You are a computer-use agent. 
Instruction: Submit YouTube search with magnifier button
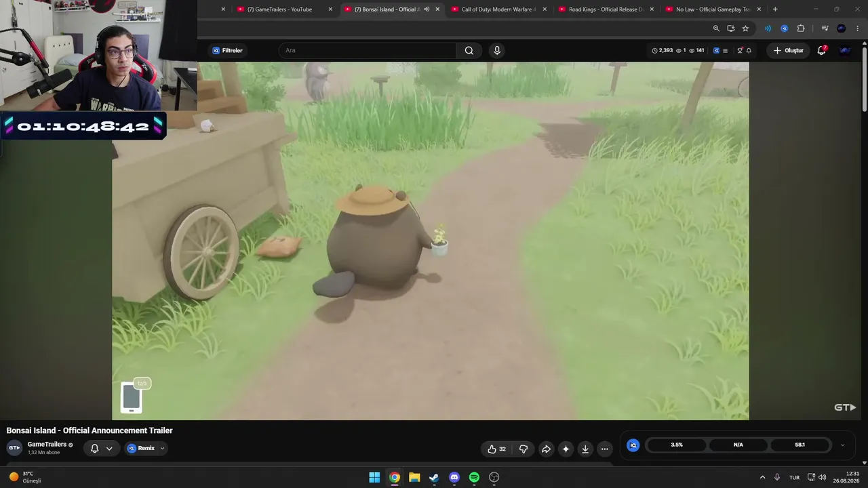(469, 50)
